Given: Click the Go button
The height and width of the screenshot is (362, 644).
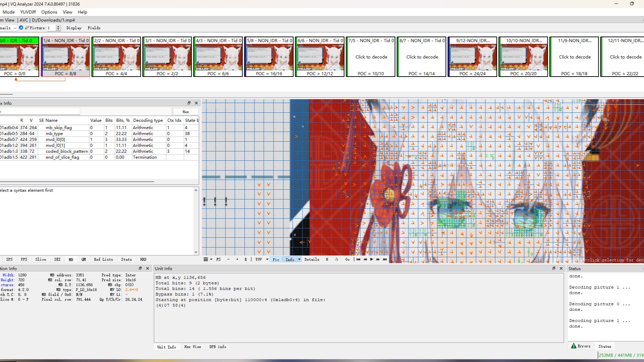Looking at the screenshot, I should (x=347, y=259).
